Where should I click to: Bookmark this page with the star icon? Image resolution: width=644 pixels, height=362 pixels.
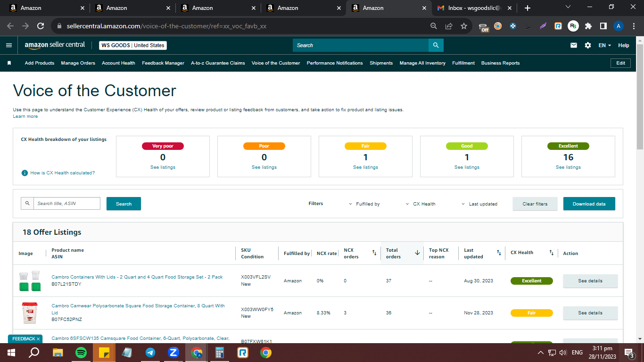pyautogui.click(x=464, y=26)
